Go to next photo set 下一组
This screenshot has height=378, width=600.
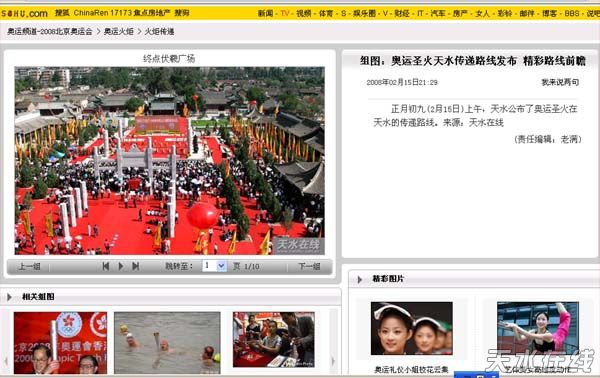(x=309, y=266)
